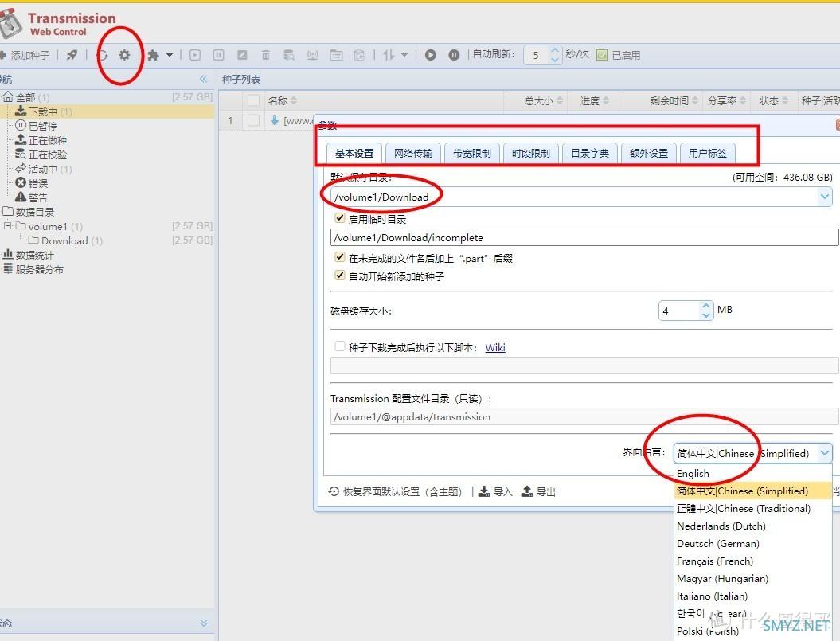Click the copy path to clipboard icon

tap(360, 55)
